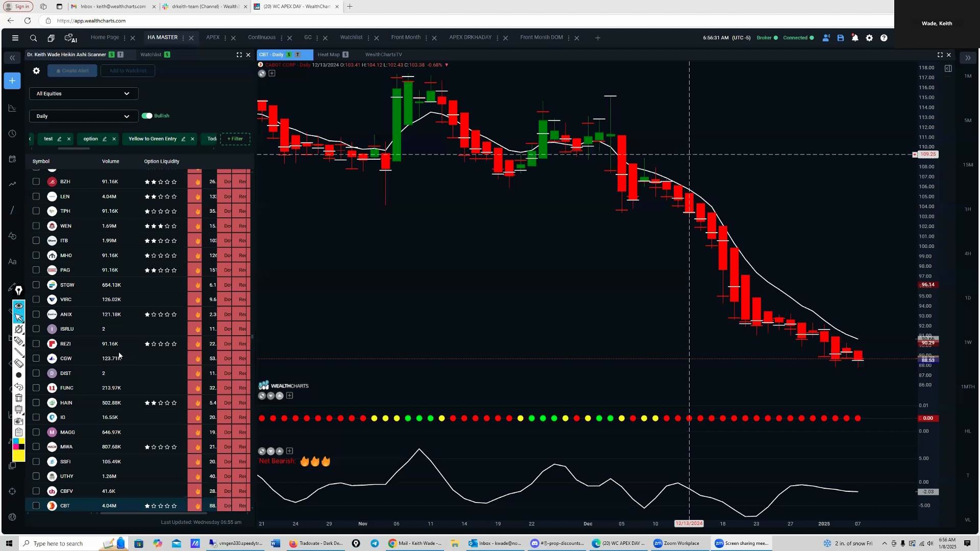The width and height of the screenshot is (980, 551).
Task: Select the line drawing tool in annotation toolbar
Action: (19, 352)
